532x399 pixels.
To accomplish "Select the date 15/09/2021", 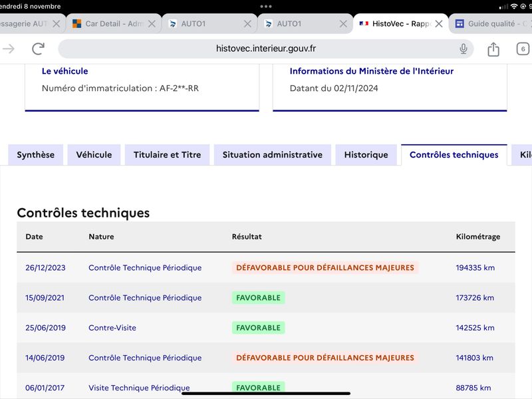I will [45, 297].
